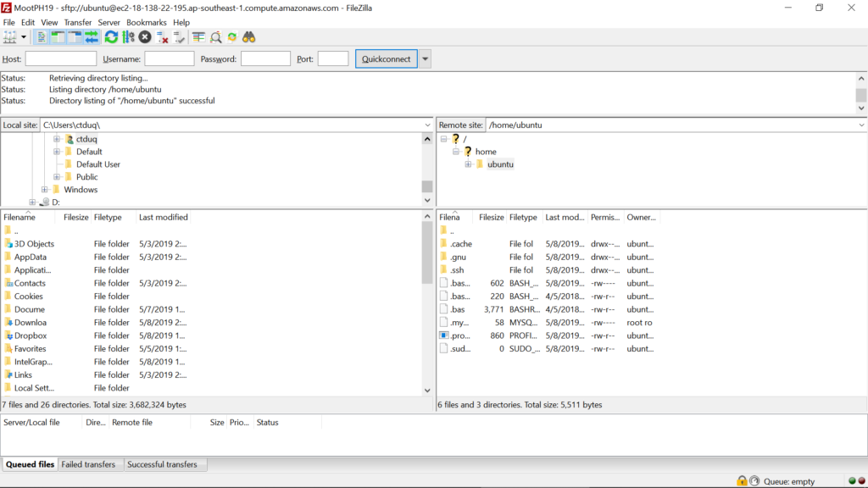This screenshot has height=488, width=868.
Task: Refresh the file and folder lists
Action: [x=111, y=37]
